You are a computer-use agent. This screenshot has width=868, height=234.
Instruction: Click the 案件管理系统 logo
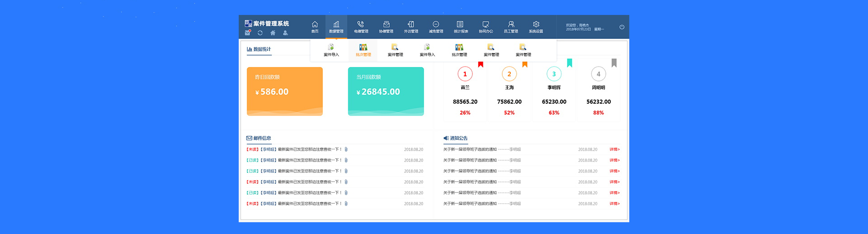coord(267,23)
